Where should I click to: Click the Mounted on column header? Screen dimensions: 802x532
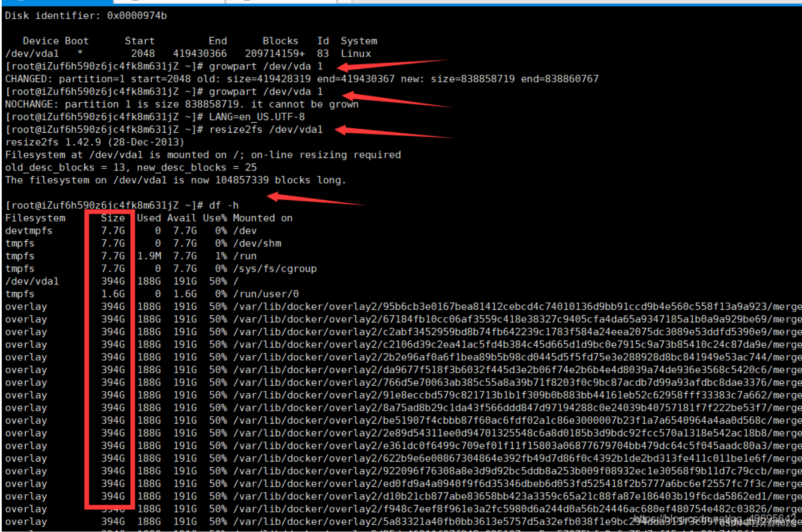click(x=262, y=218)
